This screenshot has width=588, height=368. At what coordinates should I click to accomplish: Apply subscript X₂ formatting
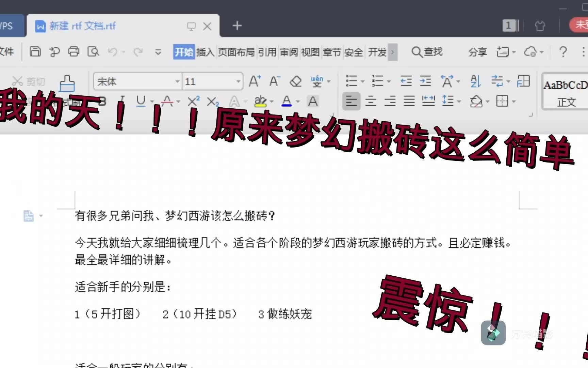[x=213, y=102]
